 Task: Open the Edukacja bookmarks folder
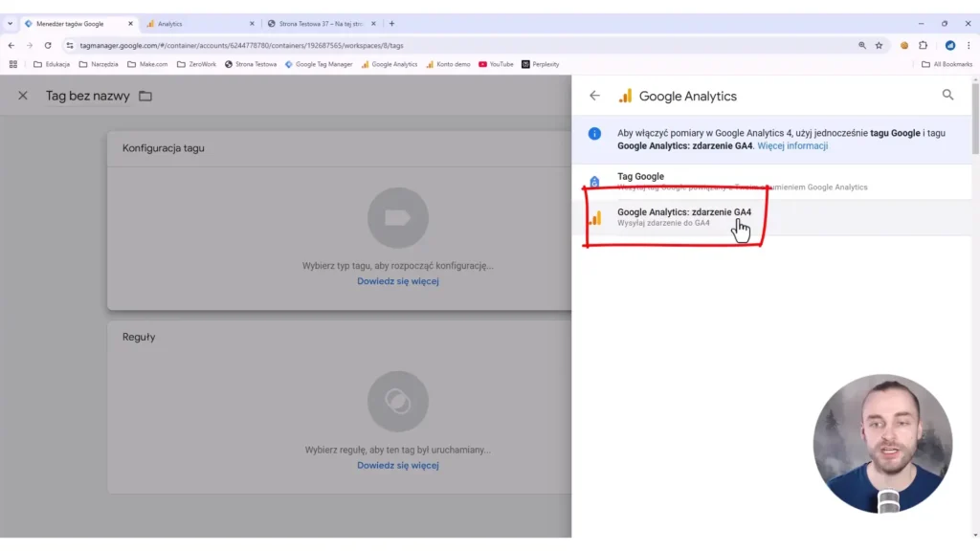pyautogui.click(x=52, y=64)
